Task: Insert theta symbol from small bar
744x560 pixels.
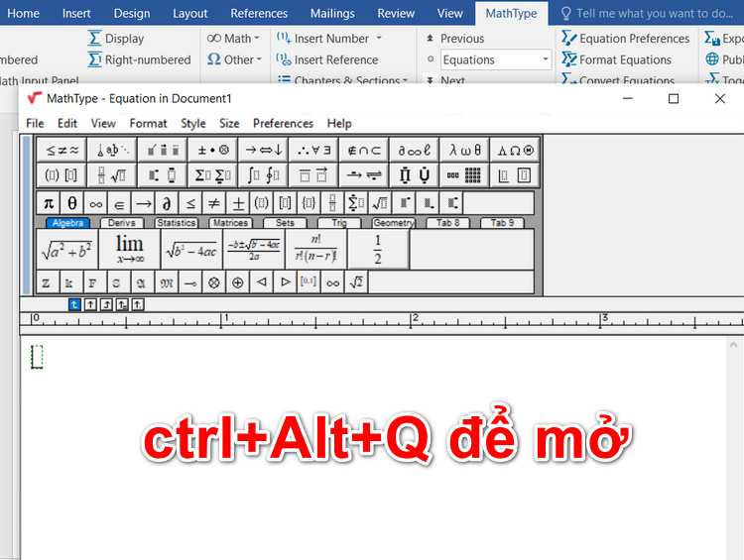Action: coord(72,204)
